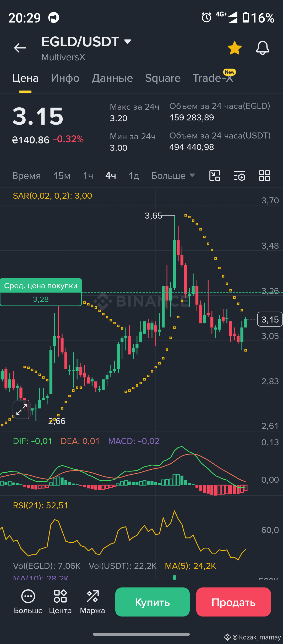This screenshot has width=283, height=644.
Task: Tap the 3,65 high price marker
Action: click(154, 216)
